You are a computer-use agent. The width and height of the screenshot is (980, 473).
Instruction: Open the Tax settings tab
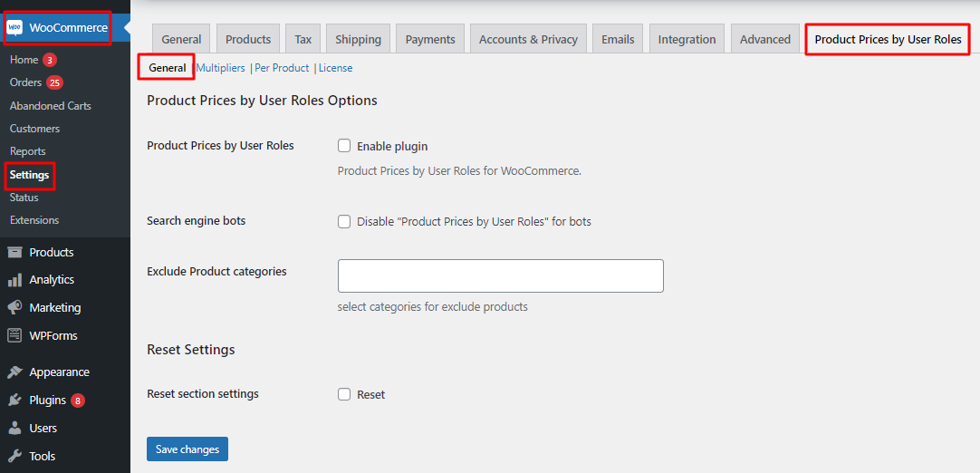click(303, 39)
